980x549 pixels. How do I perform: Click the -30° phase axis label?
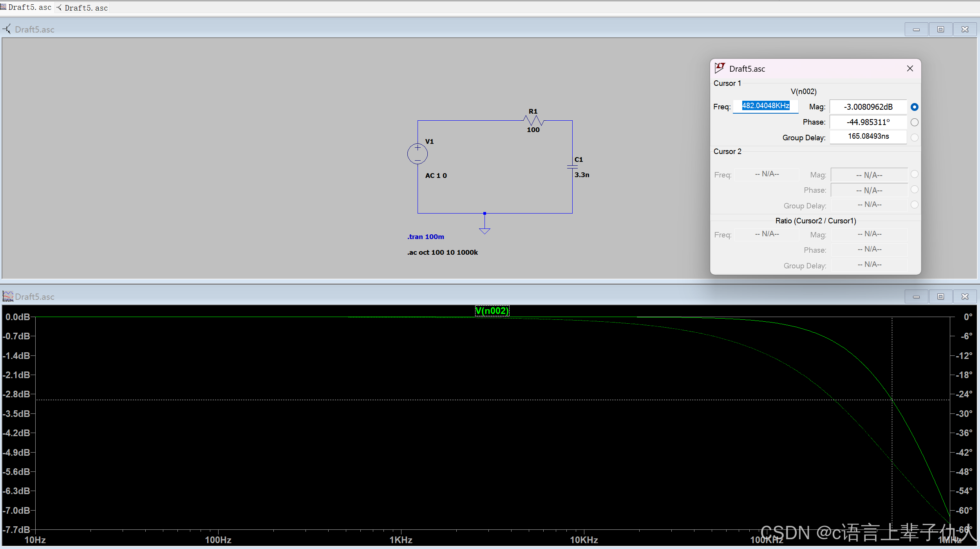point(964,414)
